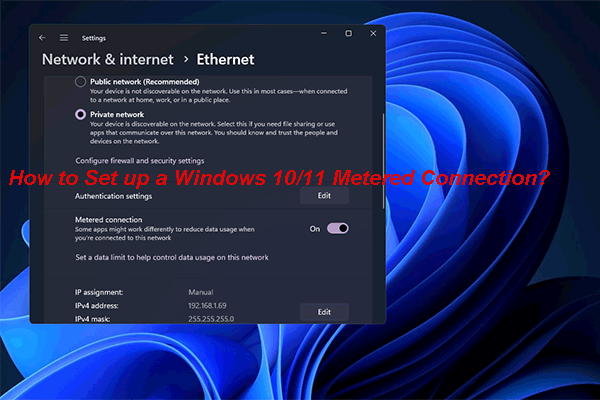Click the Public network description text
The width and height of the screenshot is (600, 400).
218,96
